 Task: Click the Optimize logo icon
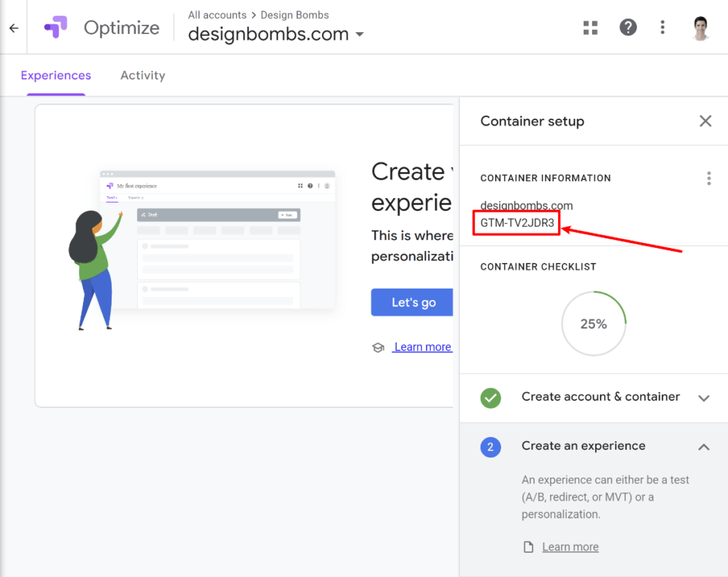coord(55,27)
